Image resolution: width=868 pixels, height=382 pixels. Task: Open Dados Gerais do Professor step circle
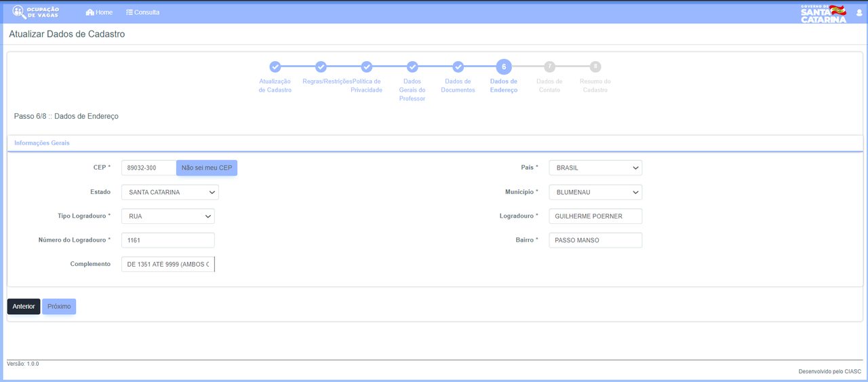tap(412, 66)
